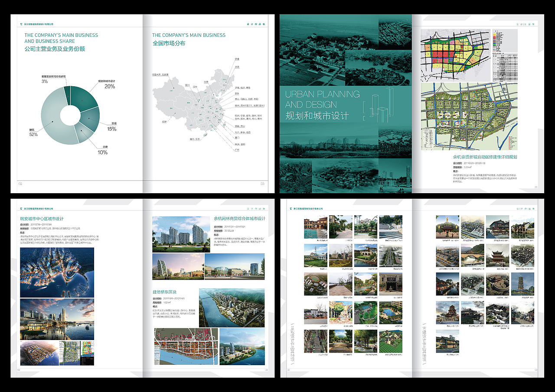Open the temple with golden statue thumbnail
This screenshot has width=555, height=392.
[447, 227]
